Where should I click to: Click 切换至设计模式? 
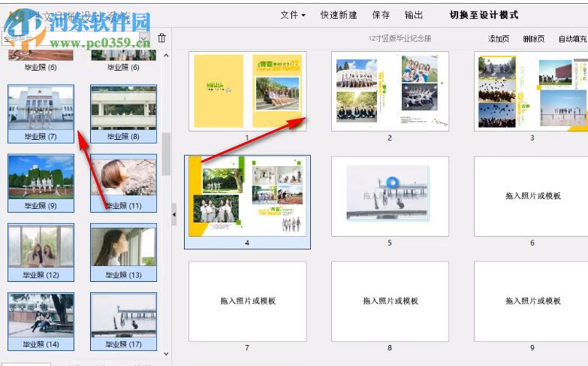(x=484, y=15)
